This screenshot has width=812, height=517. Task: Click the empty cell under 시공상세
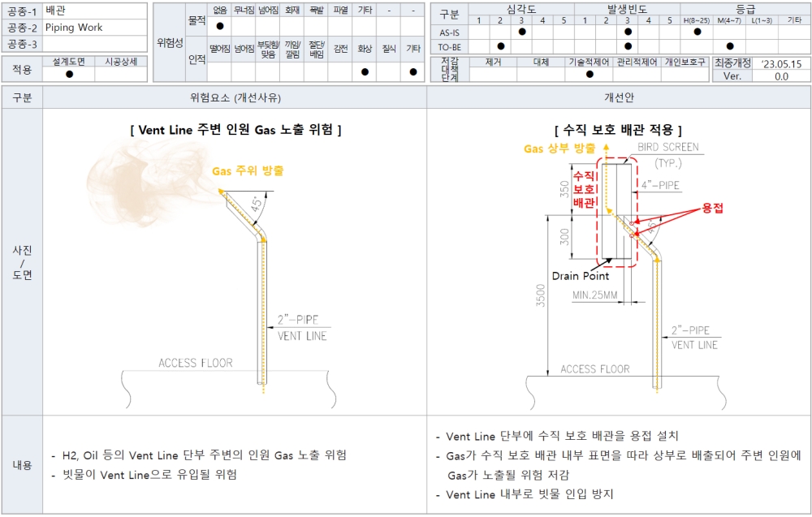pos(121,74)
